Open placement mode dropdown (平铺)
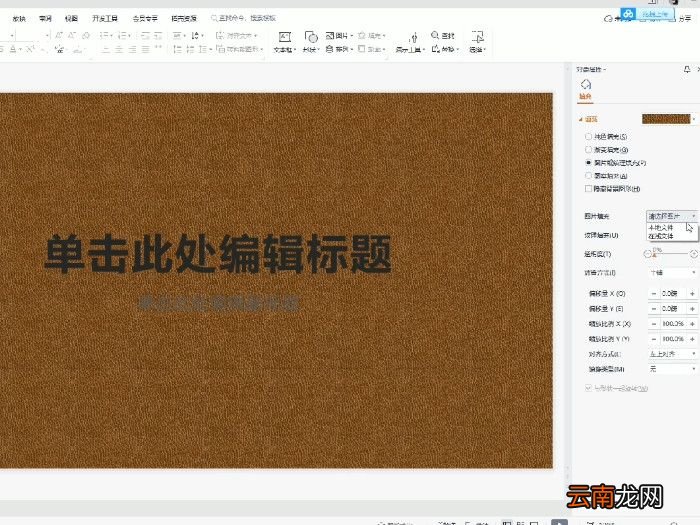 (x=672, y=272)
